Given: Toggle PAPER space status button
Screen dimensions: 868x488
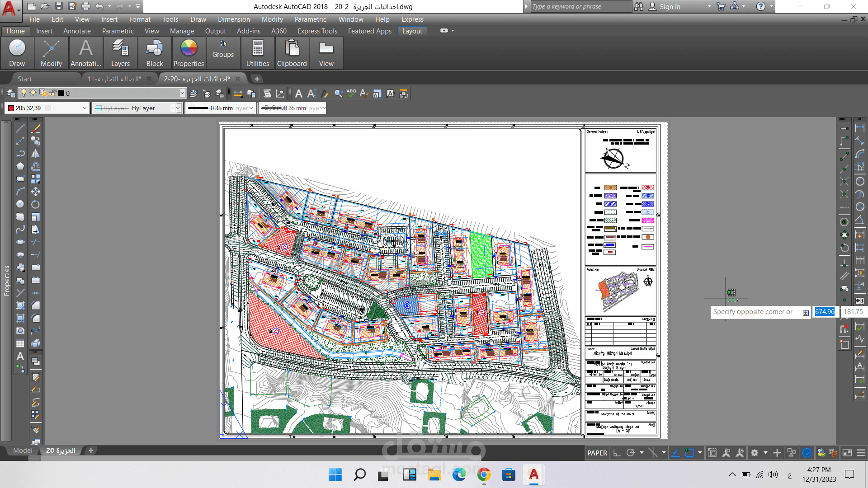Looking at the screenshot, I should coord(597,453).
